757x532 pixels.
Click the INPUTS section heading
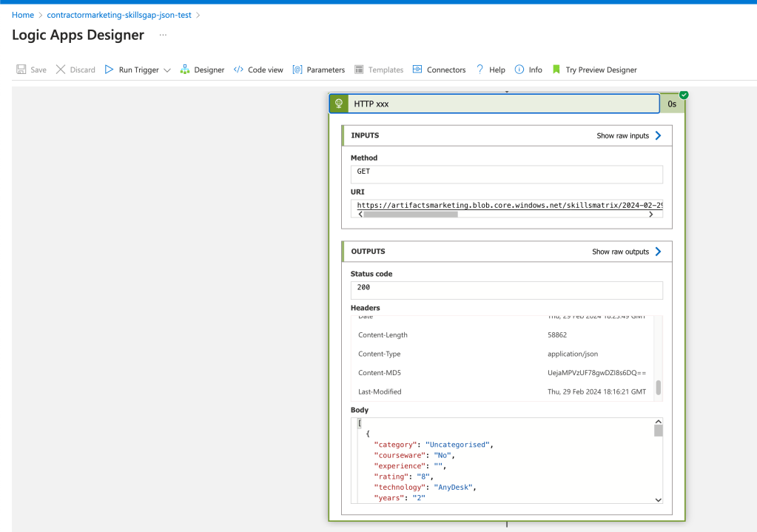tap(365, 135)
